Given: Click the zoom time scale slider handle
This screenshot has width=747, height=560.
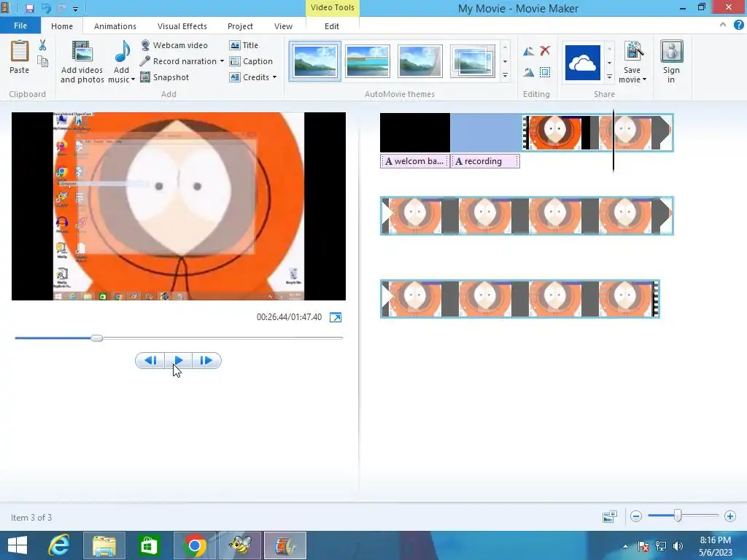Looking at the screenshot, I should (678, 516).
